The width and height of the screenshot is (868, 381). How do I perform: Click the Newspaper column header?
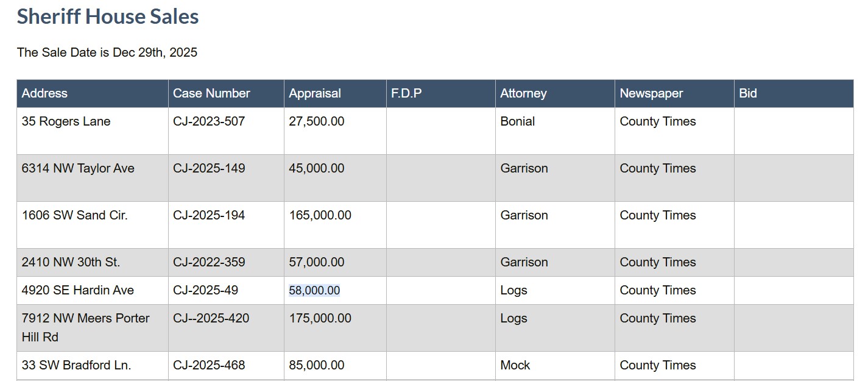pos(651,93)
